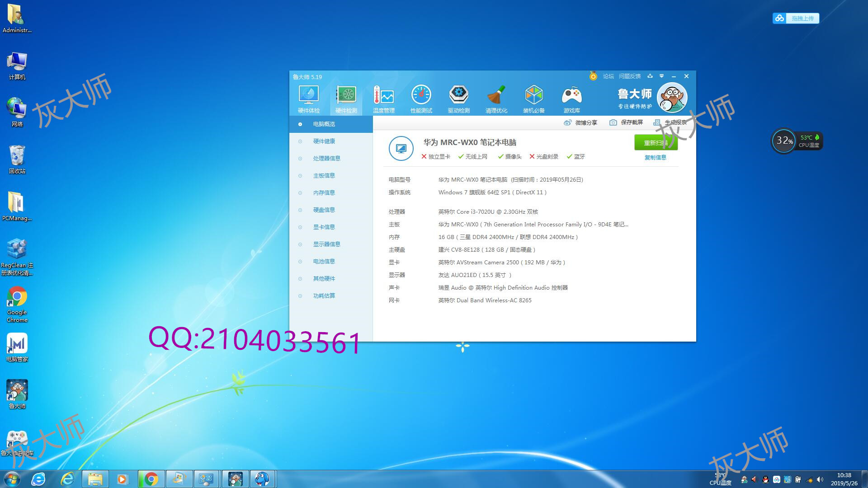Click the 摄像头 status indicator
Image resolution: width=868 pixels, height=488 pixels.
(x=509, y=157)
